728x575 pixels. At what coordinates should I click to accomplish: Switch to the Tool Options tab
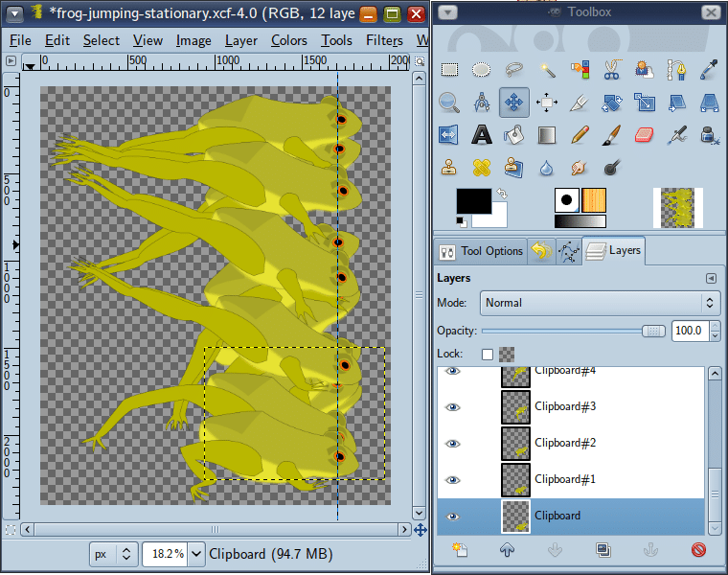(481, 252)
